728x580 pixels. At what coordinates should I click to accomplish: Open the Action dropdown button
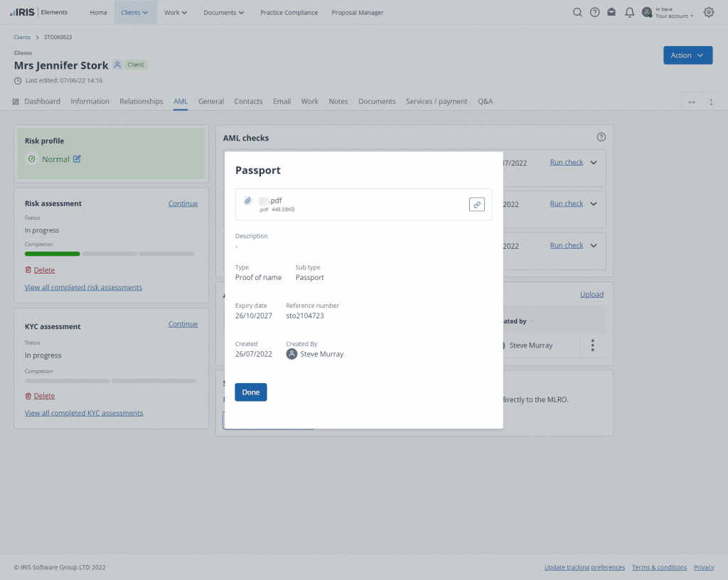(x=687, y=55)
